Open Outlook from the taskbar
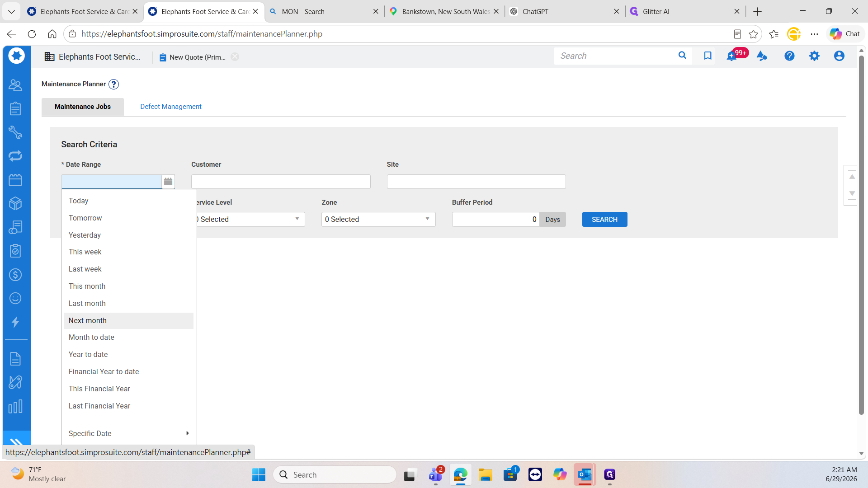The width and height of the screenshot is (868, 488). [585, 474]
